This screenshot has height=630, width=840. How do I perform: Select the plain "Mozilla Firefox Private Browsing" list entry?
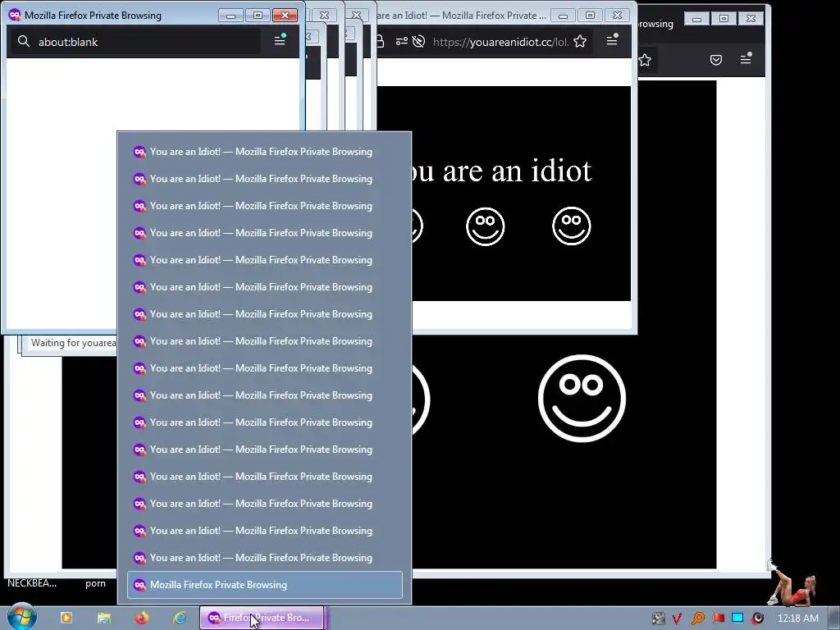point(265,584)
